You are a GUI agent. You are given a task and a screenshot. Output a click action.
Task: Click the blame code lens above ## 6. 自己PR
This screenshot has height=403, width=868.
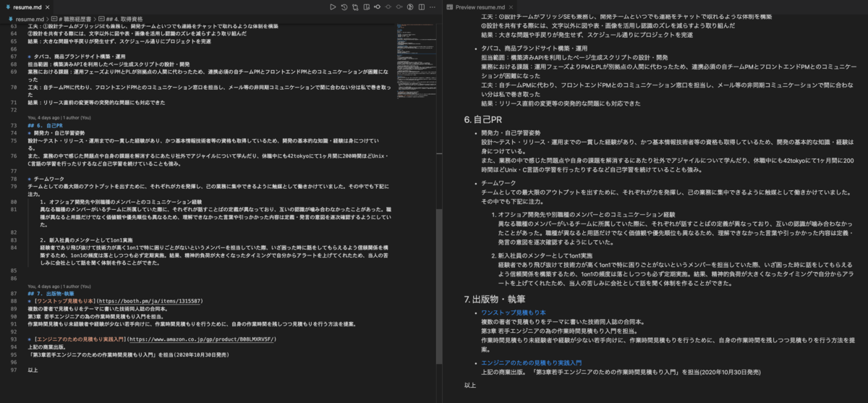tap(59, 118)
